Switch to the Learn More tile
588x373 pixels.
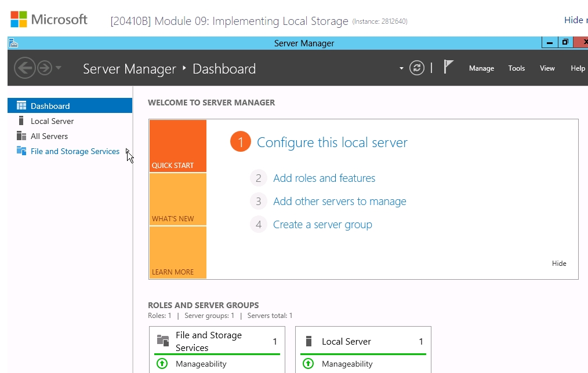pos(178,253)
